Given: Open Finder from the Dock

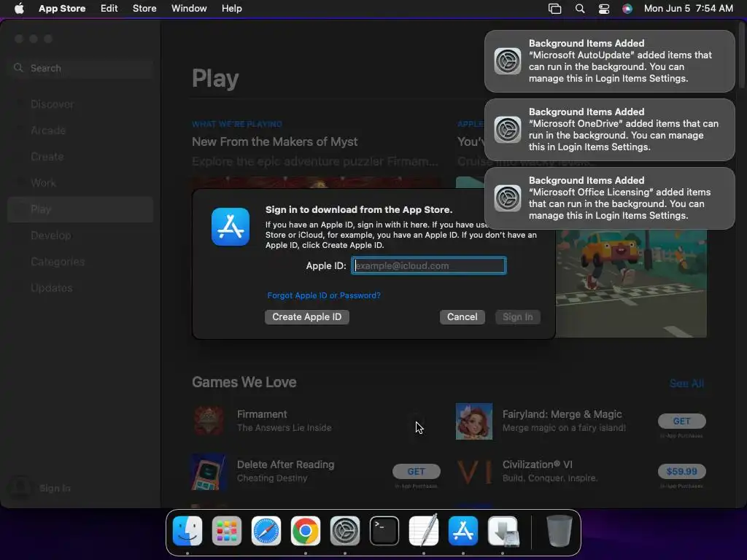Looking at the screenshot, I should pos(187,531).
